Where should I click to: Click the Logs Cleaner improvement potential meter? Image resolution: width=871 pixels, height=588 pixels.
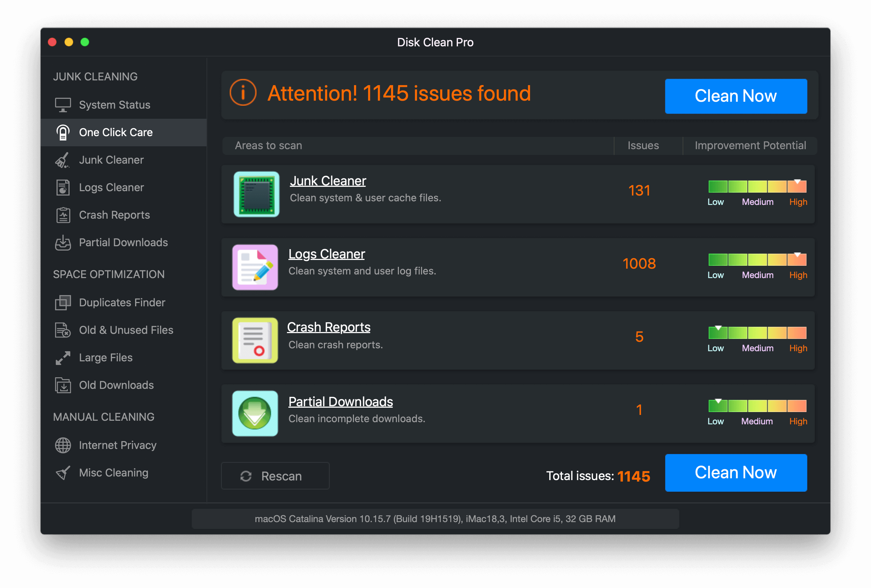click(x=758, y=259)
